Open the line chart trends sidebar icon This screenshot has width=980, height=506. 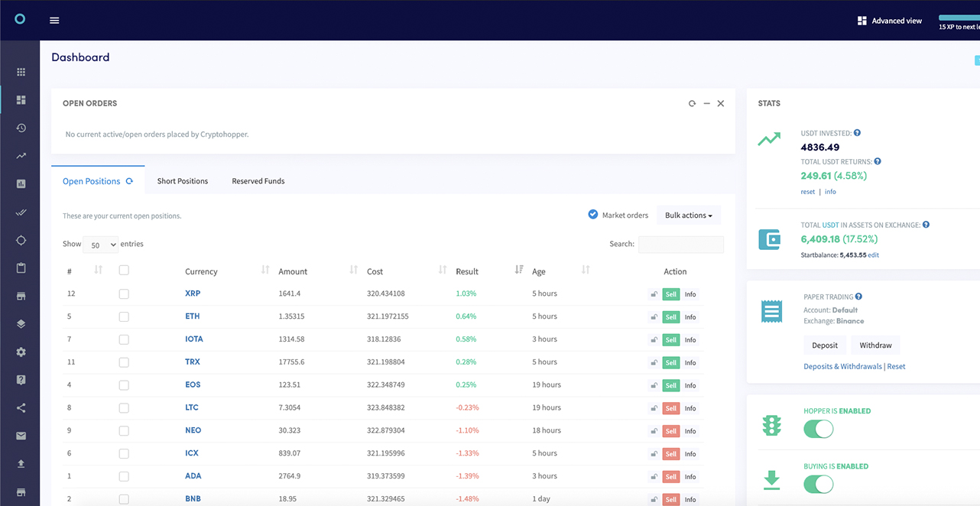point(20,156)
